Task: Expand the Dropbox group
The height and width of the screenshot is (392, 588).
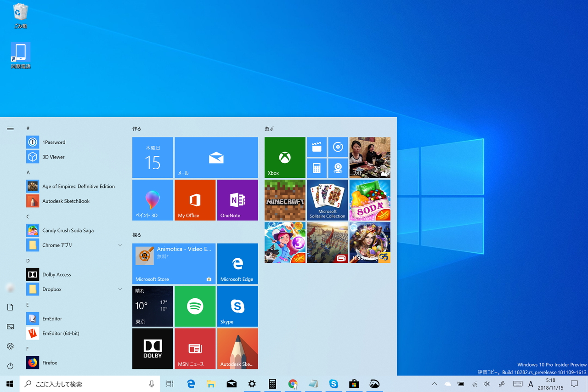Action: click(x=119, y=289)
